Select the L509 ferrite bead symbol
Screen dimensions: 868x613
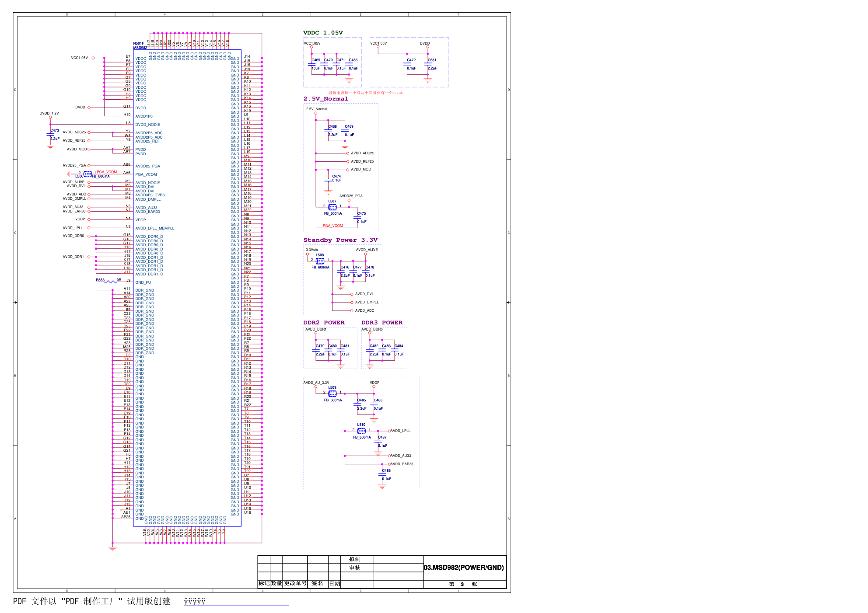pyautogui.click(x=332, y=394)
